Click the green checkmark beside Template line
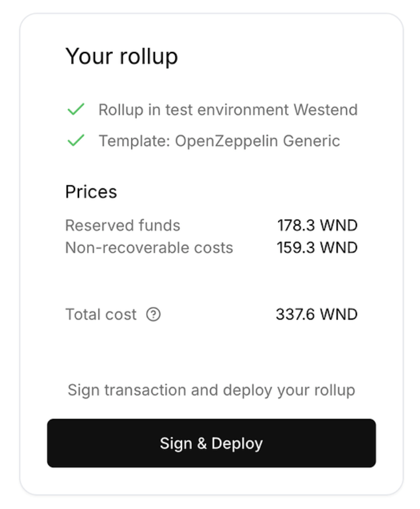Screen dimensions: 420x509 (76, 140)
